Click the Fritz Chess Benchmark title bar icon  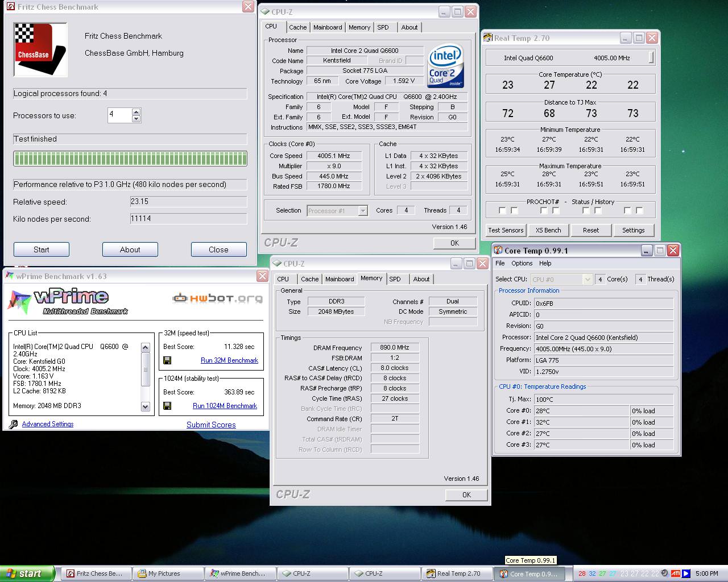point(10,7)
